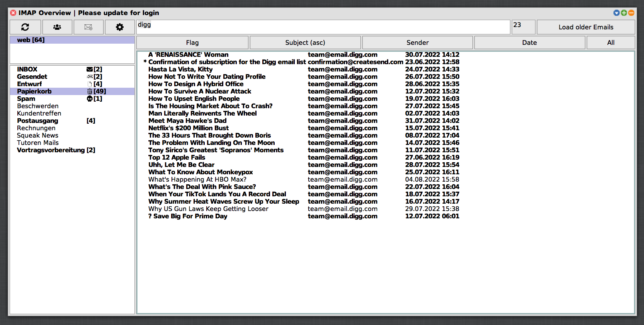
Task: Open the Tutoren Mails folder
Action: click(72, 143)
